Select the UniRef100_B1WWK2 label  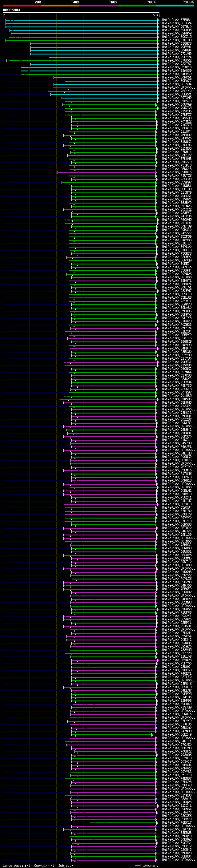point(177,142)
